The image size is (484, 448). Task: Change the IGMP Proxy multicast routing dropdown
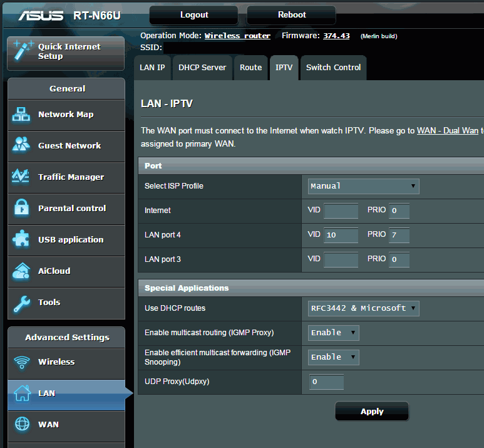click(334, 333)
